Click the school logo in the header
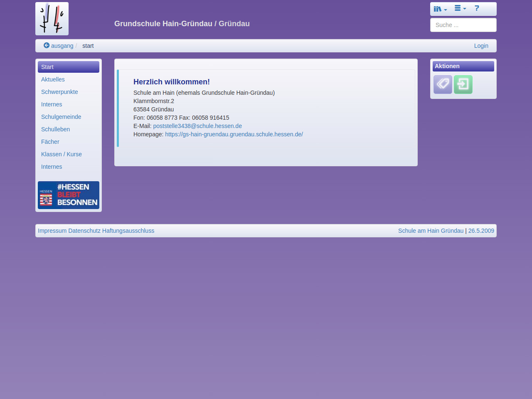The height and width of the screenshot is (399, 532). (x=52, y=19)
